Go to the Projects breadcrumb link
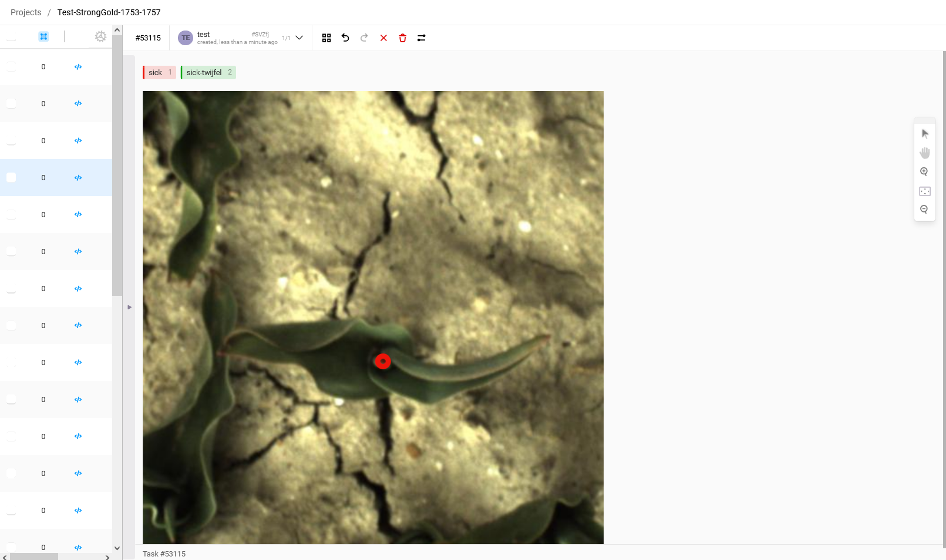 pyautogui.click(x=26, y=12)
